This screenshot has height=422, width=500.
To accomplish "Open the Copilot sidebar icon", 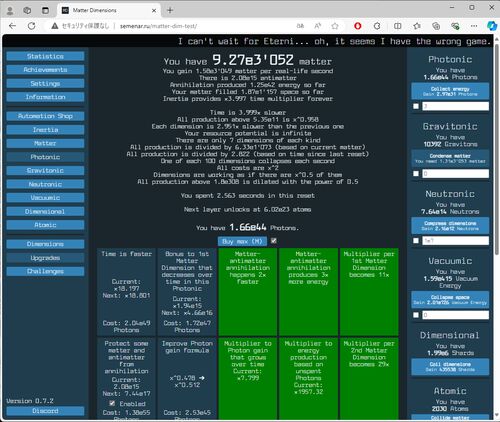I will coord(491,26).
